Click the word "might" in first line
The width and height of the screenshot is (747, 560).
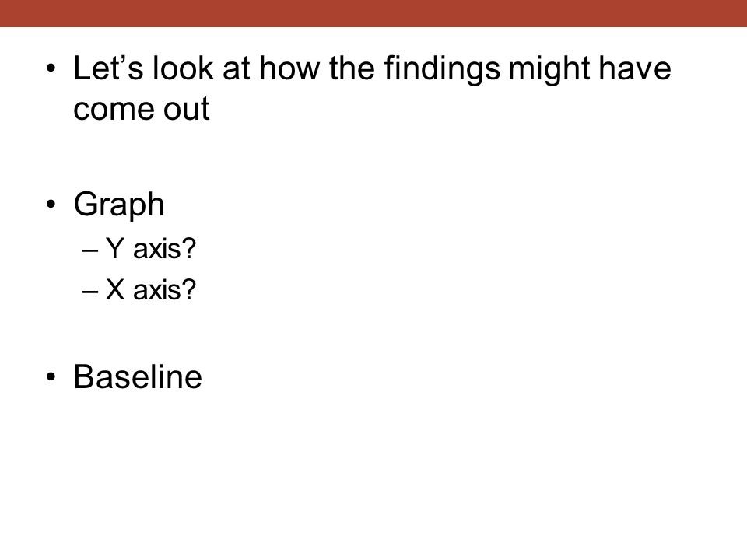549,70
